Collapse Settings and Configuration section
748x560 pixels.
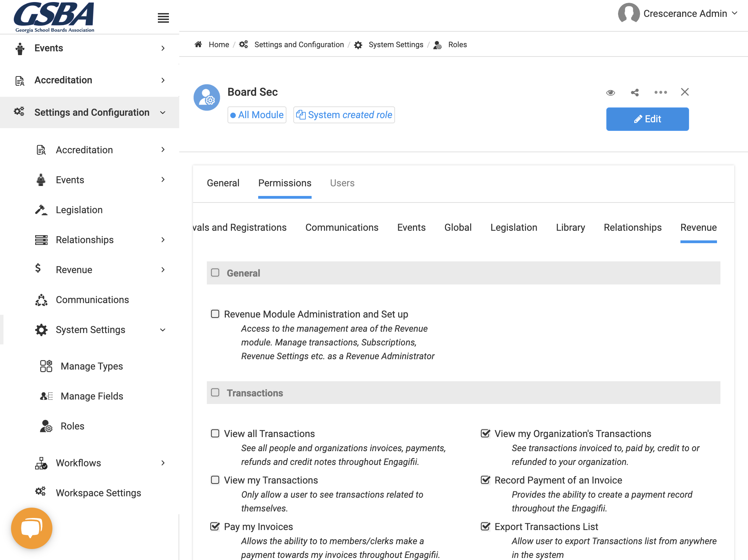(163, 113)
